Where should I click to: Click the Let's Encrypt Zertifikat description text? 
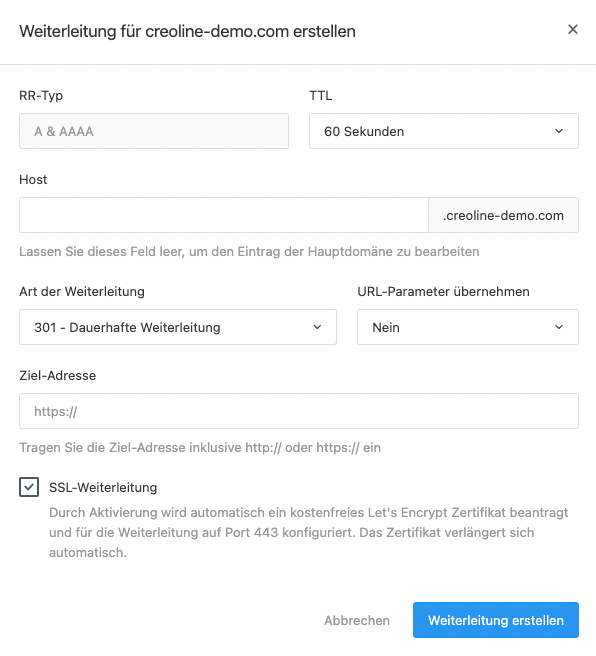(308, 532)
